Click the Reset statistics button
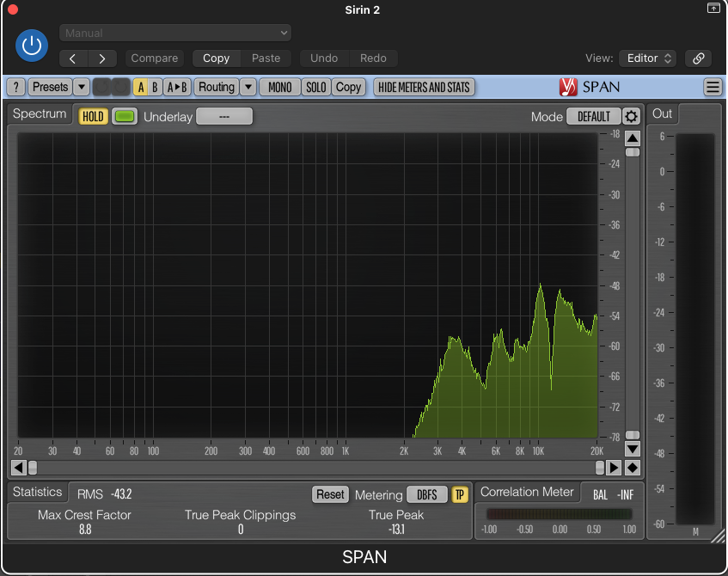The height and width of the screenshot is (576, 728). (330, 494)
